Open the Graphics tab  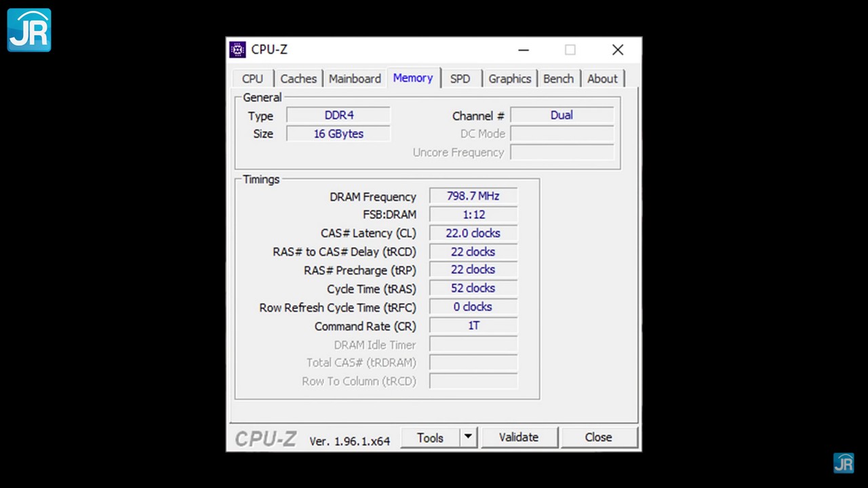pos(510,79)
